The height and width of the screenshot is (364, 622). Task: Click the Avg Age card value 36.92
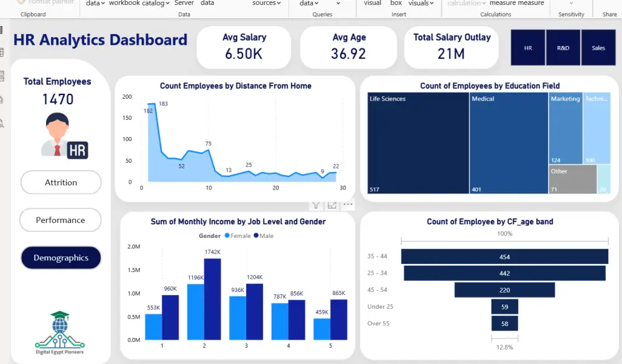(x=348, y=53)
